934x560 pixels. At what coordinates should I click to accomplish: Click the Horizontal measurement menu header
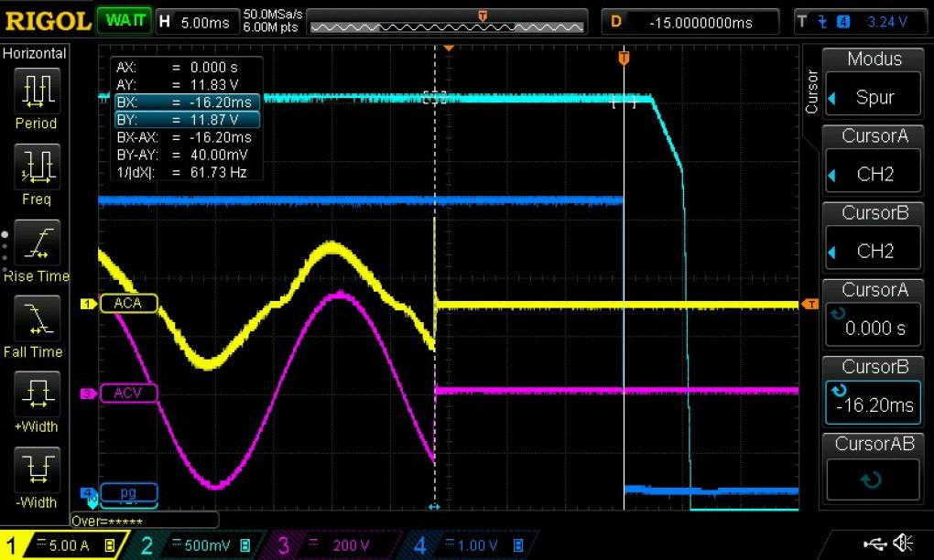tap(35, 53)
